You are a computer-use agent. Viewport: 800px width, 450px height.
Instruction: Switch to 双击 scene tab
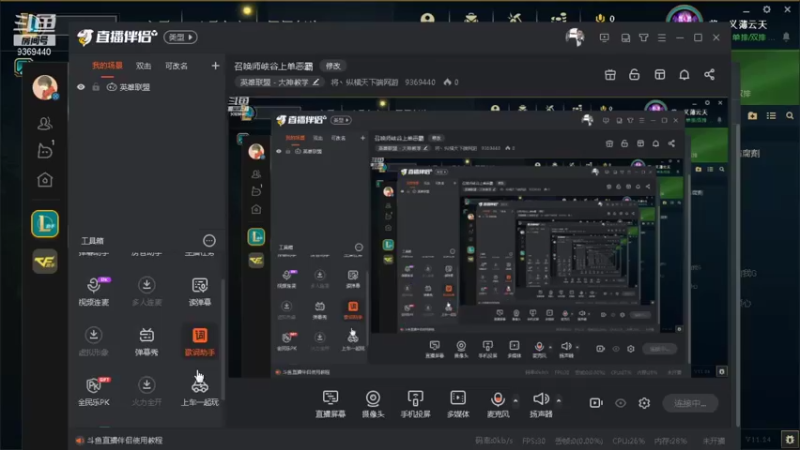click(x=143, y=66)
